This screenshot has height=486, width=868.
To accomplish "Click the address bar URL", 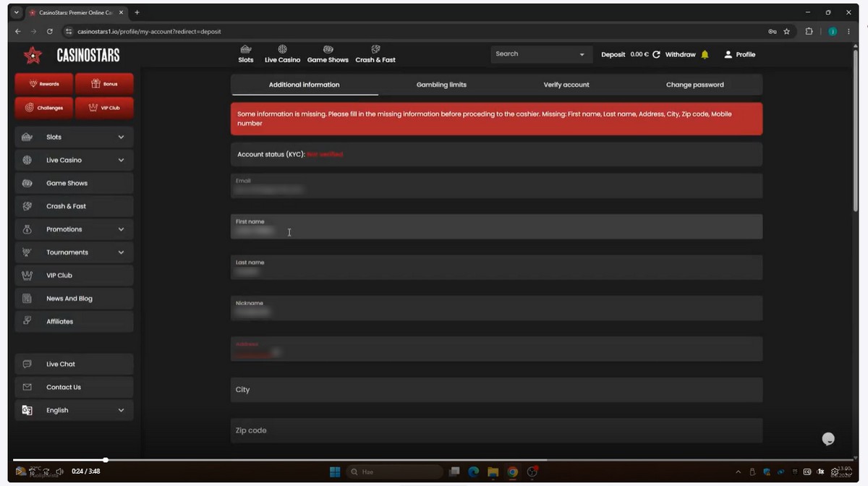I will click(x=149, y=32).
